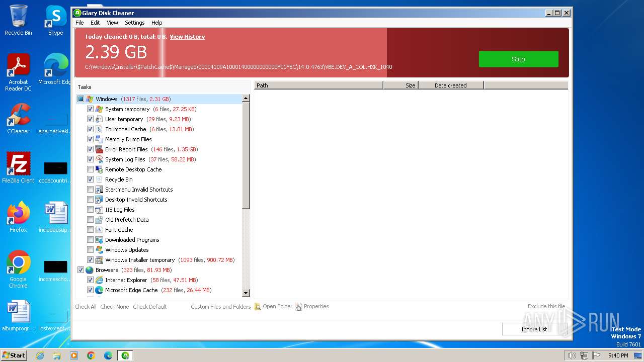Click the Old Prefetch Data icon
Viewport: 644px width, 362px height.
coord(99,220)
